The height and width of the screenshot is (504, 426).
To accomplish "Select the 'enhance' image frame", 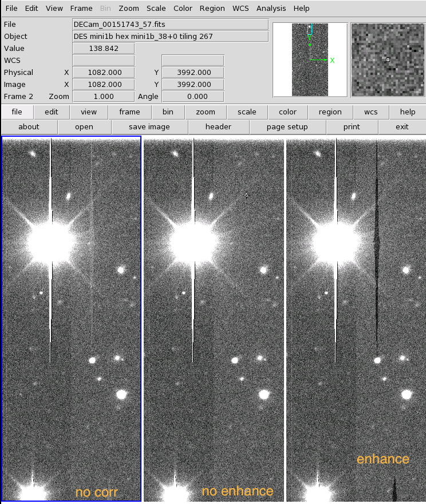I will click(355, 319).
